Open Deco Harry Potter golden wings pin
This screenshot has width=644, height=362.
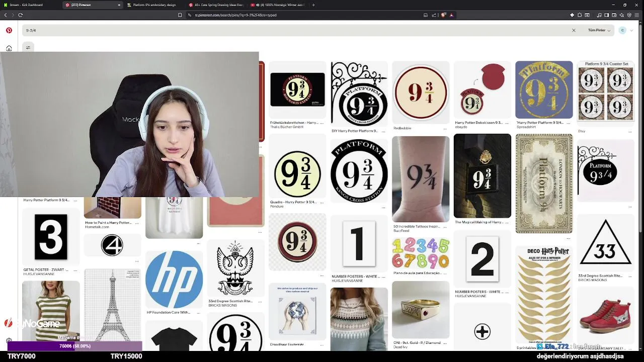[544, 294]
